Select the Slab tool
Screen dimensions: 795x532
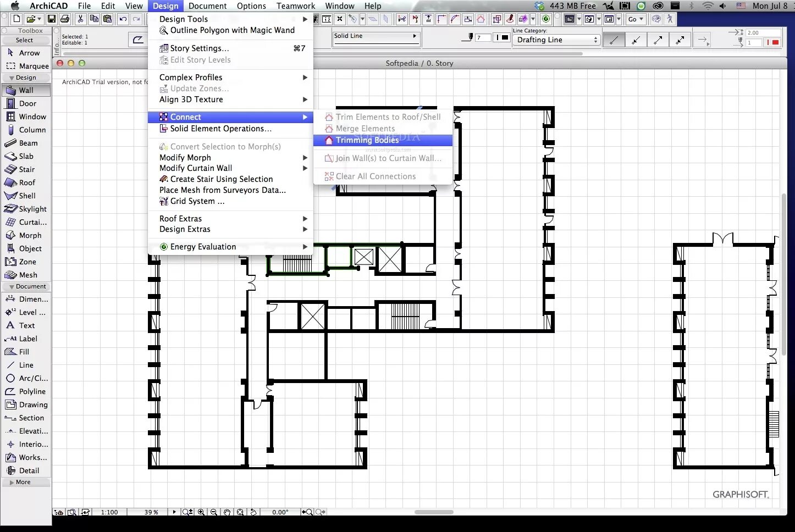[26, 156]
